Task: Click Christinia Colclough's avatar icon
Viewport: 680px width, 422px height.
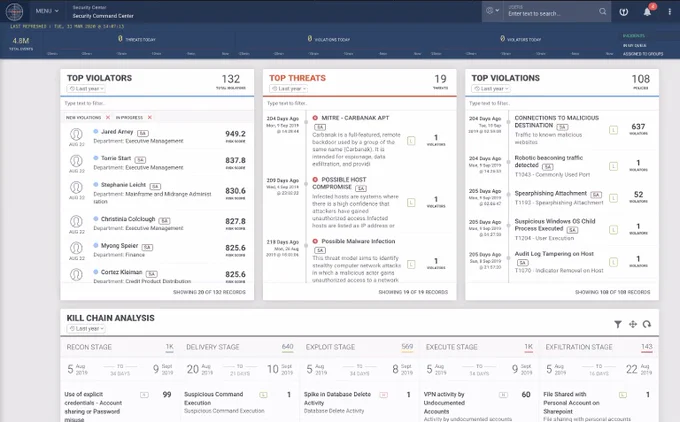Action: pyautogui.click(x=76, y=222)
